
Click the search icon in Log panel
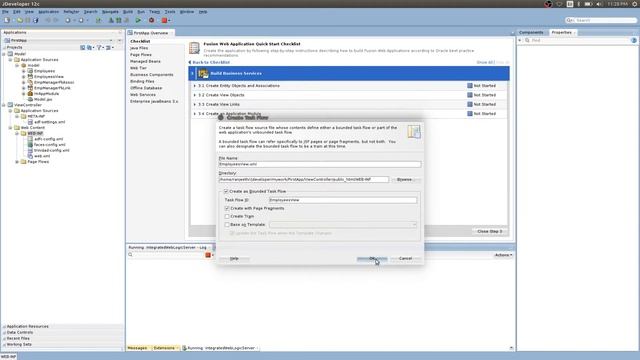pyautogui.click(x=131, y=255)
